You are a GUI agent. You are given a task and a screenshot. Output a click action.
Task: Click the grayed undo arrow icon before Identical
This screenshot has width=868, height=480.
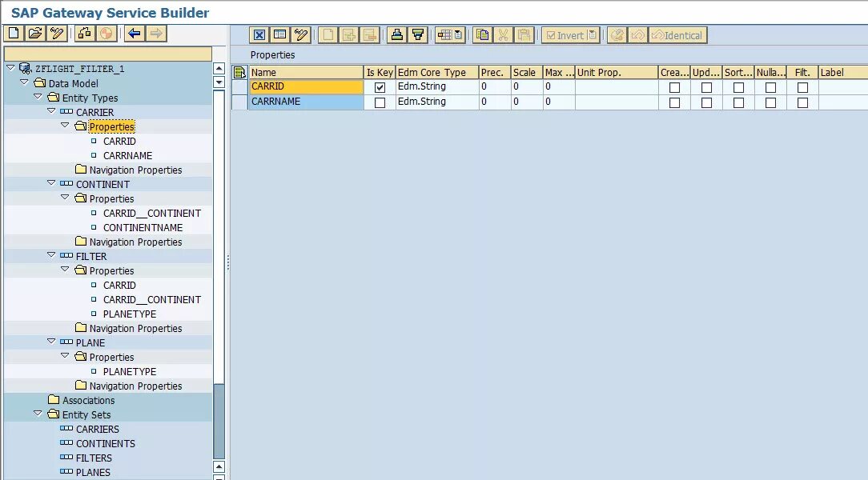click(637, 35)
